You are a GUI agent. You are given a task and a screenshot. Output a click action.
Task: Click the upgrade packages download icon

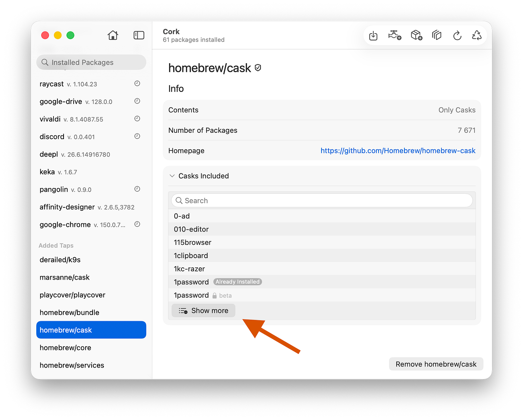pos(373,36)
